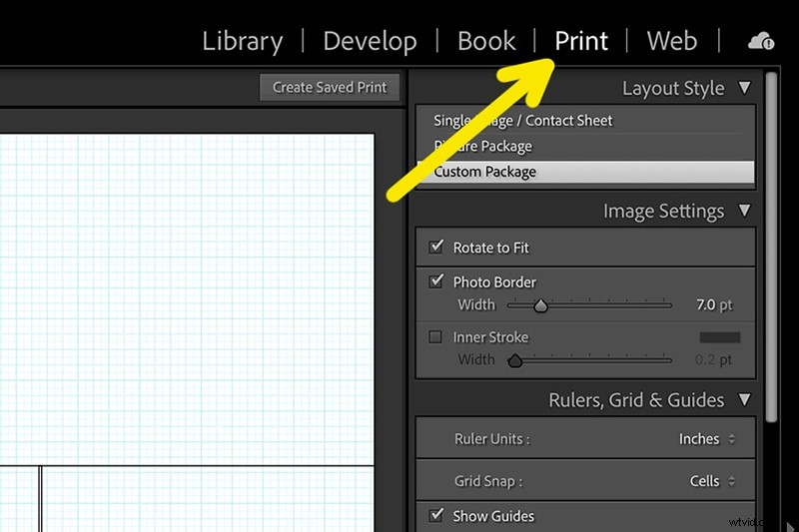Click the Rulers, Grid & Guides title
Image resolution: width=799 pixels, height=532 pixels.
coord(636,400)
